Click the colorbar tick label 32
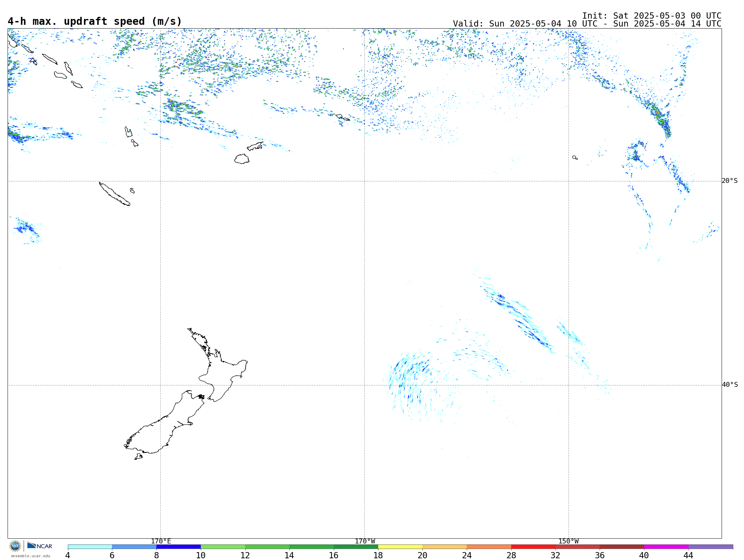The width and height of the screenshot is (744, 560). 555,556
